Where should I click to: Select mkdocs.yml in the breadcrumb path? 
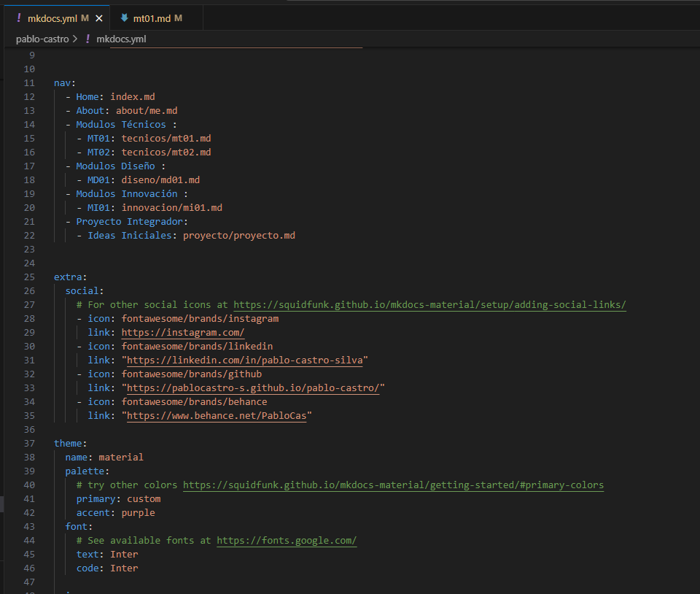point(122,39)
